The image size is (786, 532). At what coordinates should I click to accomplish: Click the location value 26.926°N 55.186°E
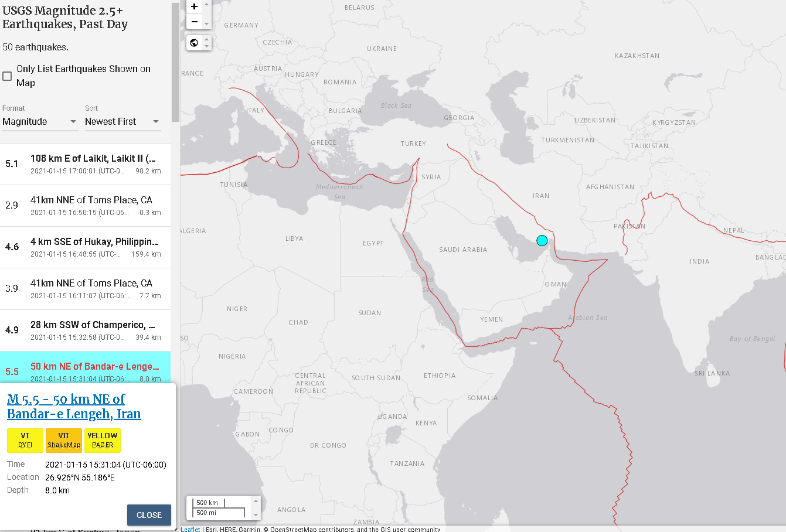point(80,478)
